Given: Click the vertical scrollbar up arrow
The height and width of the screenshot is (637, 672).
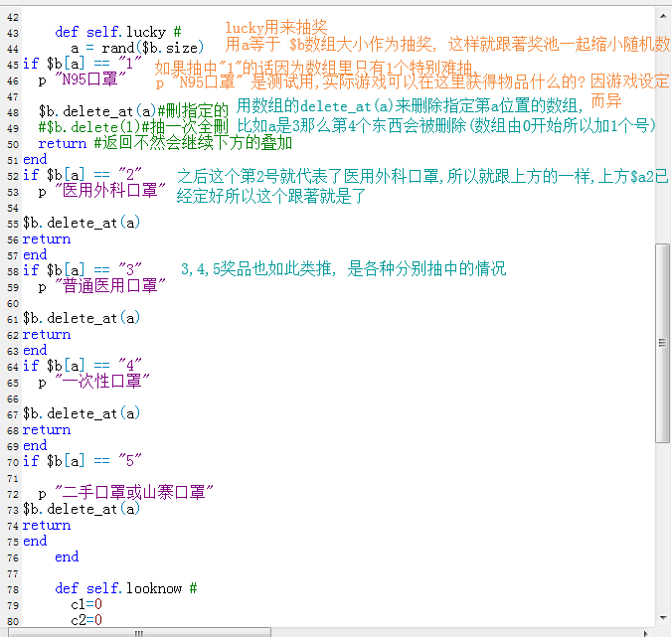Looking at the screenshot, I should (x=663, y=16).
